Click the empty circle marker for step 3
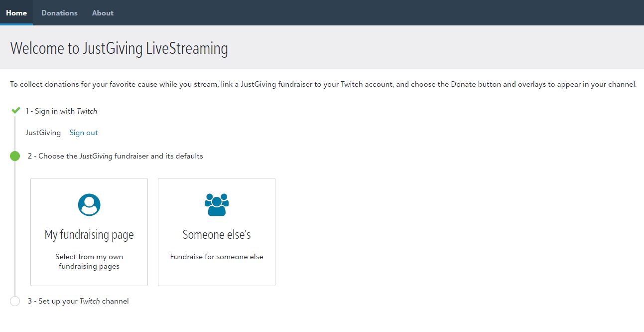 [15, 301]
